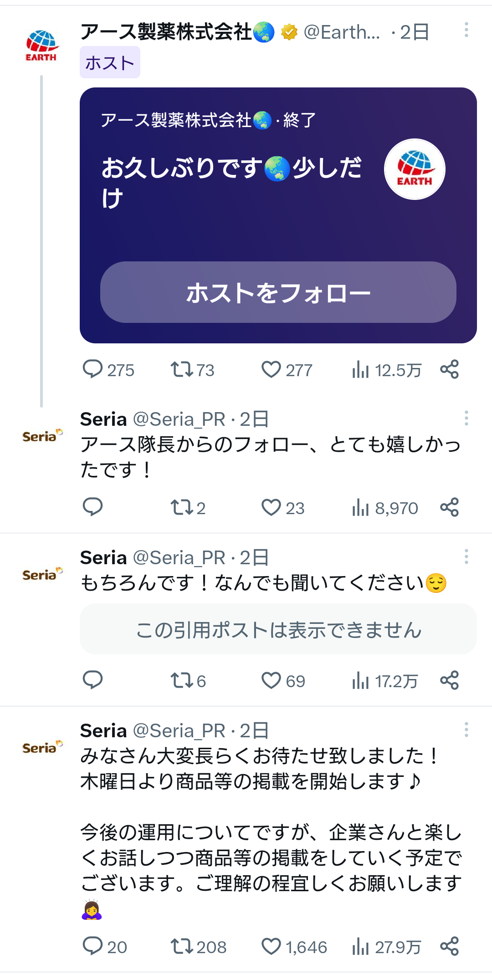Like Seria's post with 69 likes
Image resolution: width=492 pixels, height=980 pixels.
tap(271, 681)
